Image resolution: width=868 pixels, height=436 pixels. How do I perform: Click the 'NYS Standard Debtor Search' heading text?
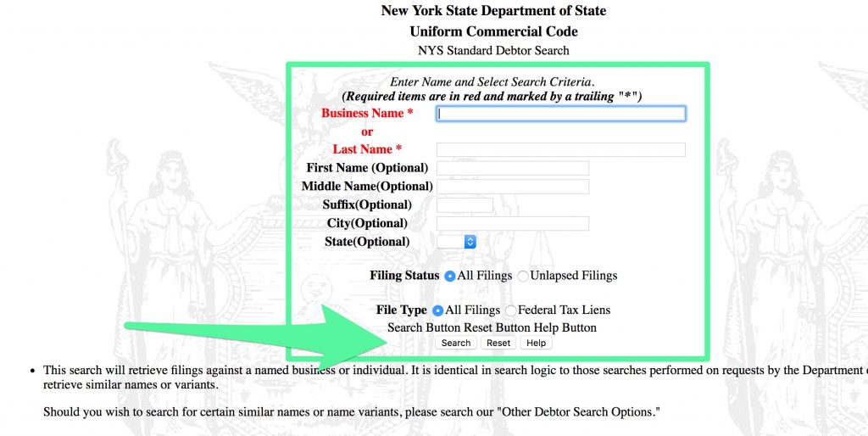(493, 50)
